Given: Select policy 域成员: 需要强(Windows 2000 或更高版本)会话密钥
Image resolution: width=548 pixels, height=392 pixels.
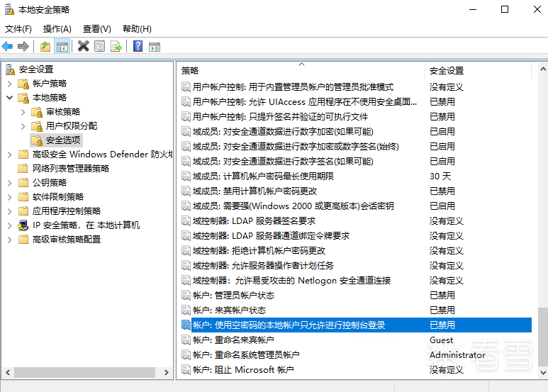Looking at the screenshot, I should tap(293, 206).
